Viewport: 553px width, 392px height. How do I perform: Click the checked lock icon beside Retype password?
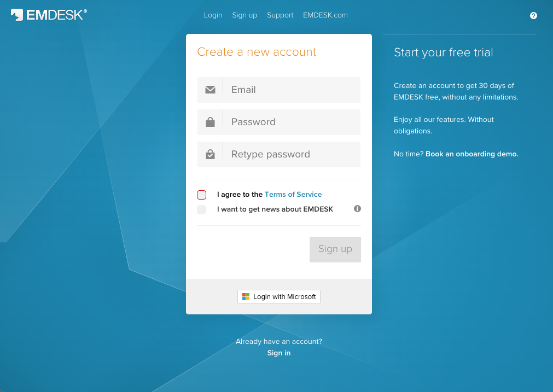point(210,154)
